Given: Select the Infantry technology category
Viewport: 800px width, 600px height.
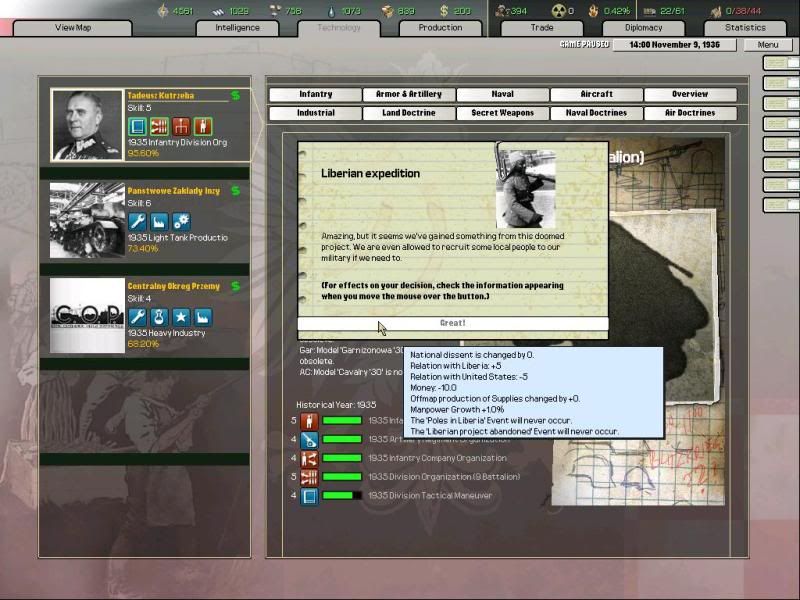Looking at the screenshot, I should pyautogui.click(x=315, y=94).
